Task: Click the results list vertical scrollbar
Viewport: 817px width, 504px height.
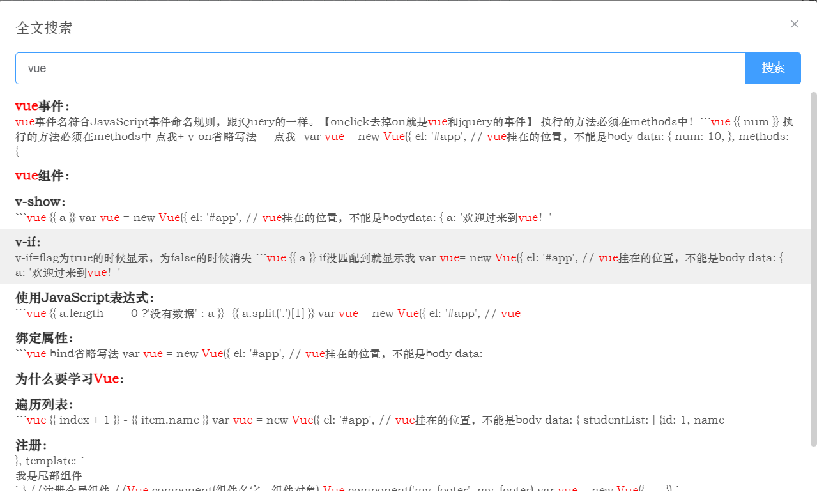Action: 813,268
